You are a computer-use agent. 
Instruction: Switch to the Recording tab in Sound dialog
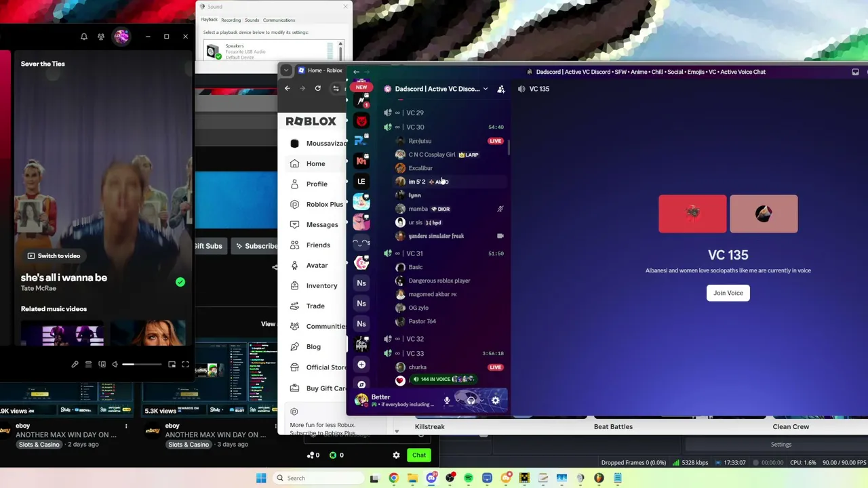point(231,20)
